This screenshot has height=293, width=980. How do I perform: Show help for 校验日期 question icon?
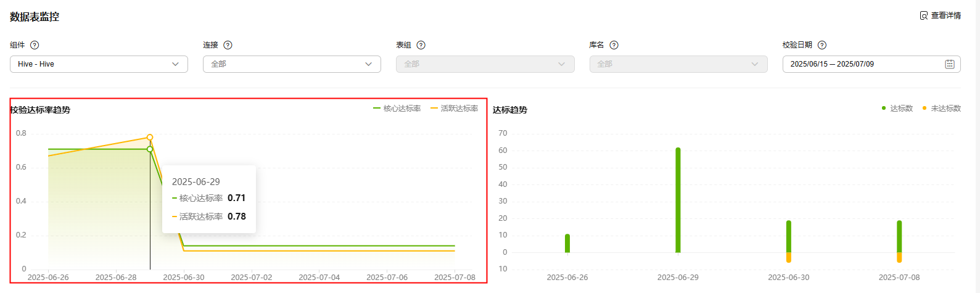821,45
